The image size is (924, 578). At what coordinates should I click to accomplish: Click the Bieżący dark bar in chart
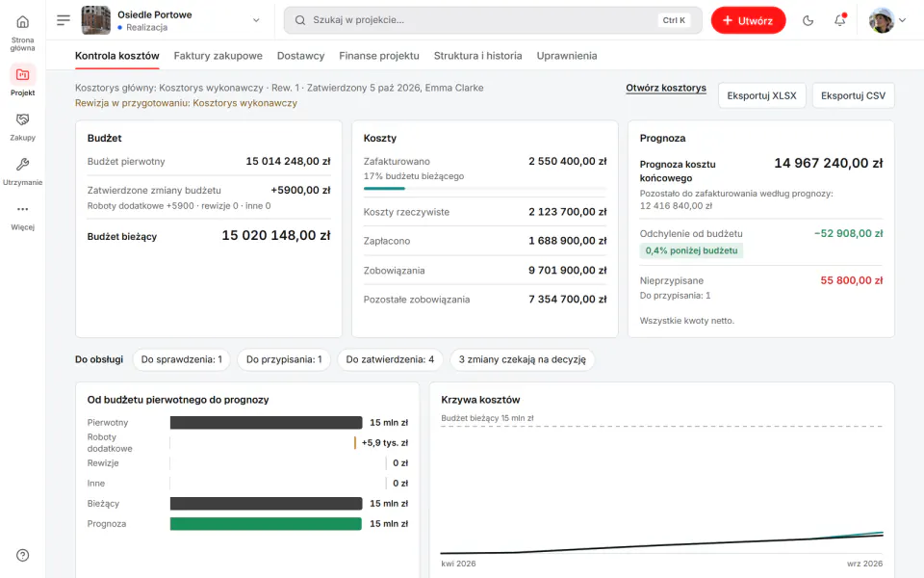tap(266, 504)
